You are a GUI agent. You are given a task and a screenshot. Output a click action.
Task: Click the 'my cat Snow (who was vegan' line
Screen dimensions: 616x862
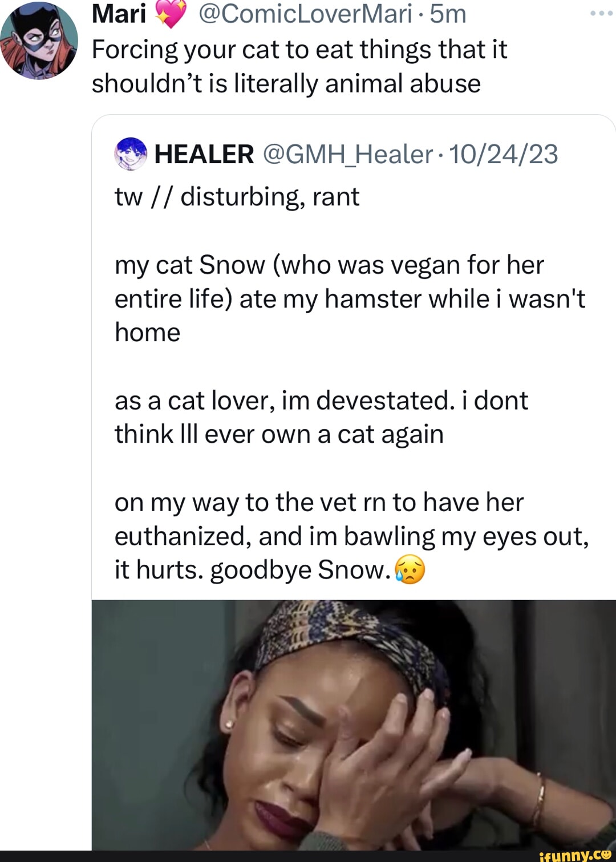click(x=329, y=265)
